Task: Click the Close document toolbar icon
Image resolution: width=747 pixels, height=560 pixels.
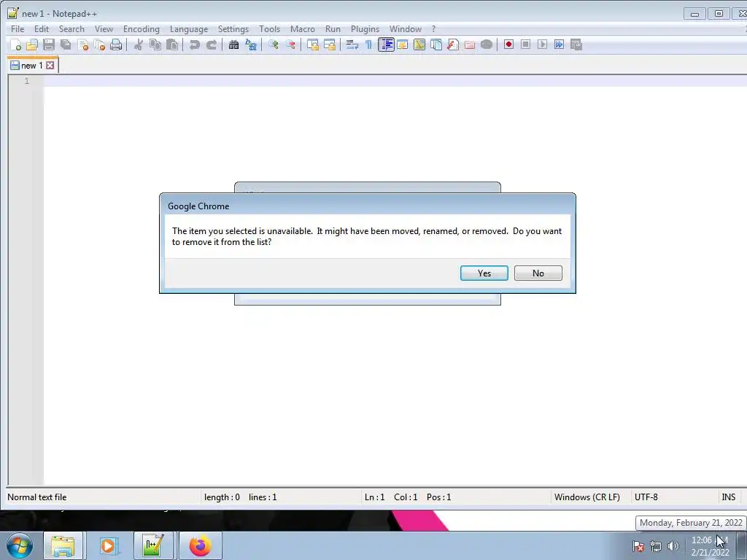Action: click(x=83, y=44)
